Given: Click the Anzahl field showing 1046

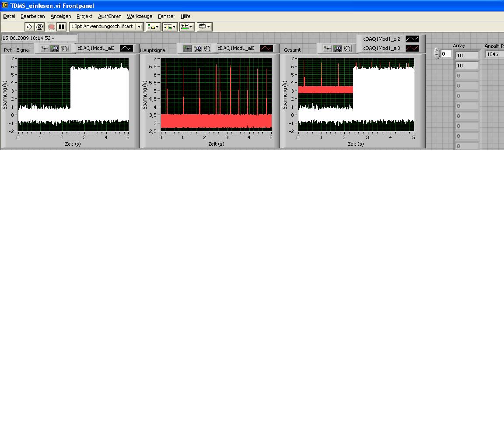Looking at the screenshot, I should pos(494,54).
